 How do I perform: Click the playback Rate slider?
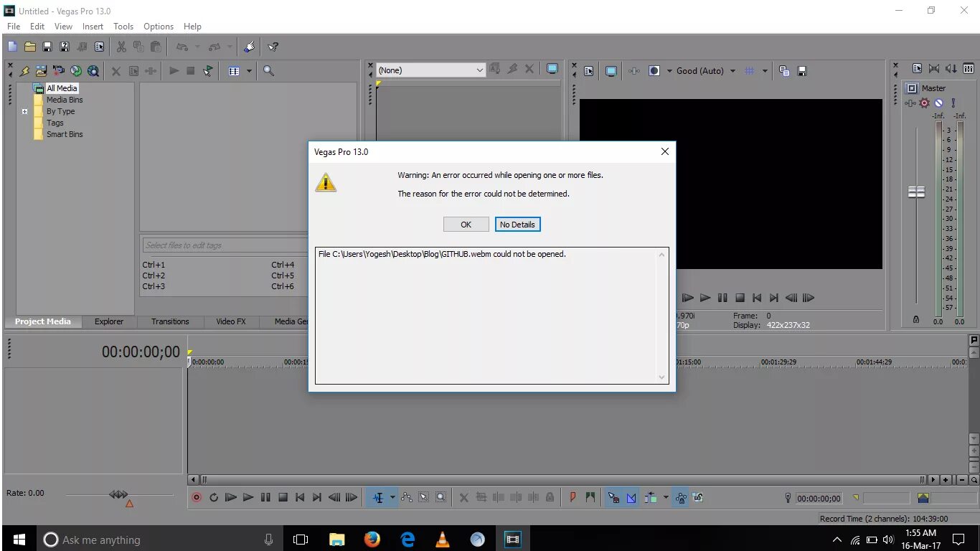coord(119,495)
